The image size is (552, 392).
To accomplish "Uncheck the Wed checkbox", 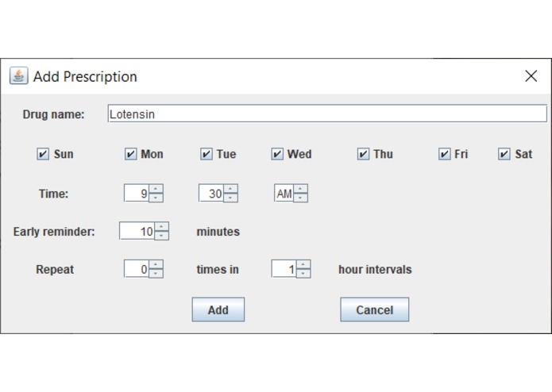I will tap(277, 154).
